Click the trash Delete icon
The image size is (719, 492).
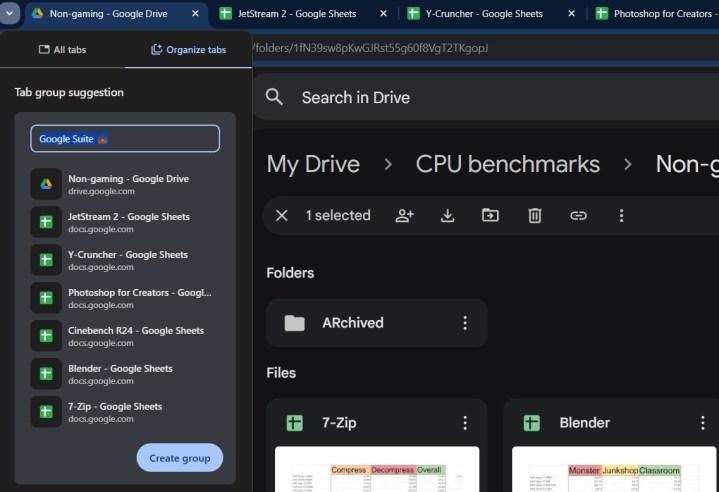click(x=535, y=215)
